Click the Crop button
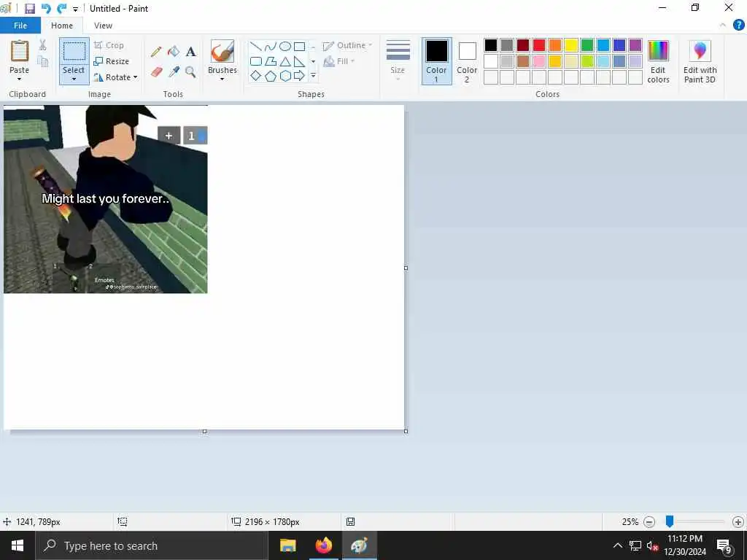Screen dimensions: 747x560 point(109,45)
